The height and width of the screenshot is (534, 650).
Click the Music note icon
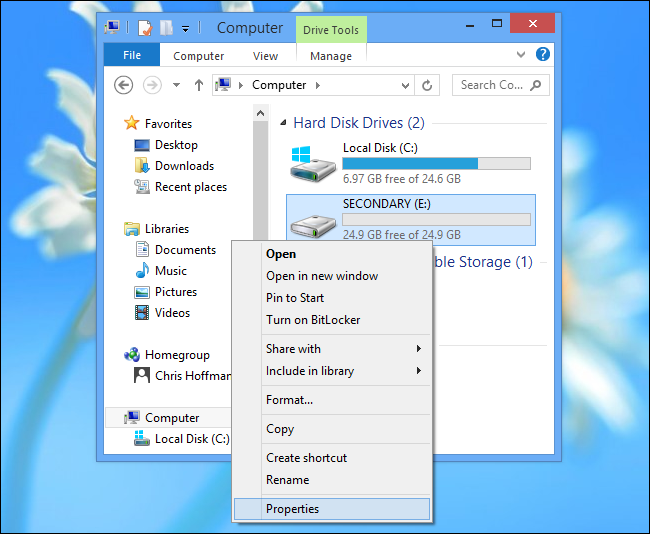point(142,270)
